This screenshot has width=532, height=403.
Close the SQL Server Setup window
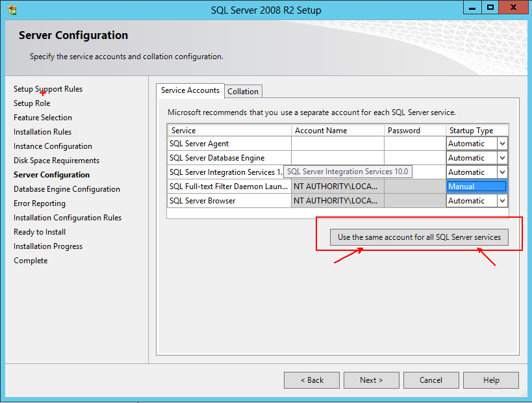[513, 7]
